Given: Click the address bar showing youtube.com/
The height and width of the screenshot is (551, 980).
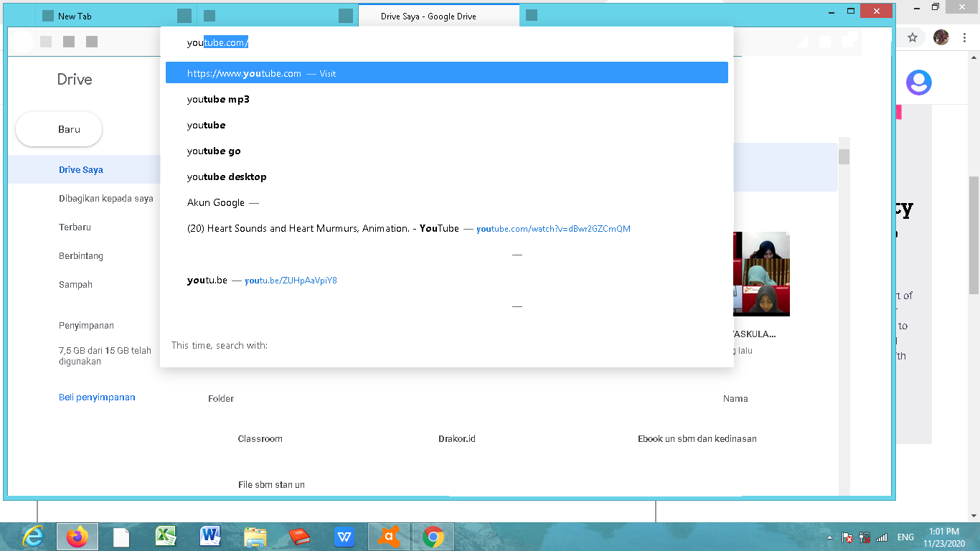Looking at the screenshot, I should (x=446, y=43).
